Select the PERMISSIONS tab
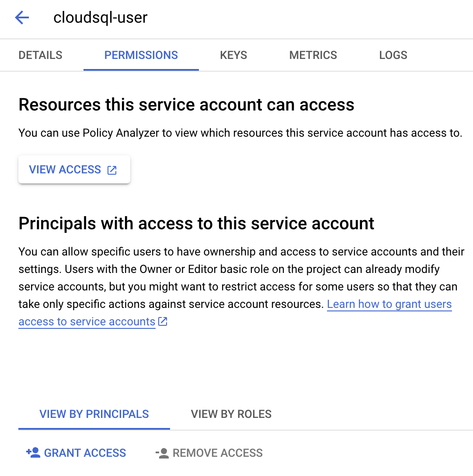The image size is (473, 476). tap(141, 55)
